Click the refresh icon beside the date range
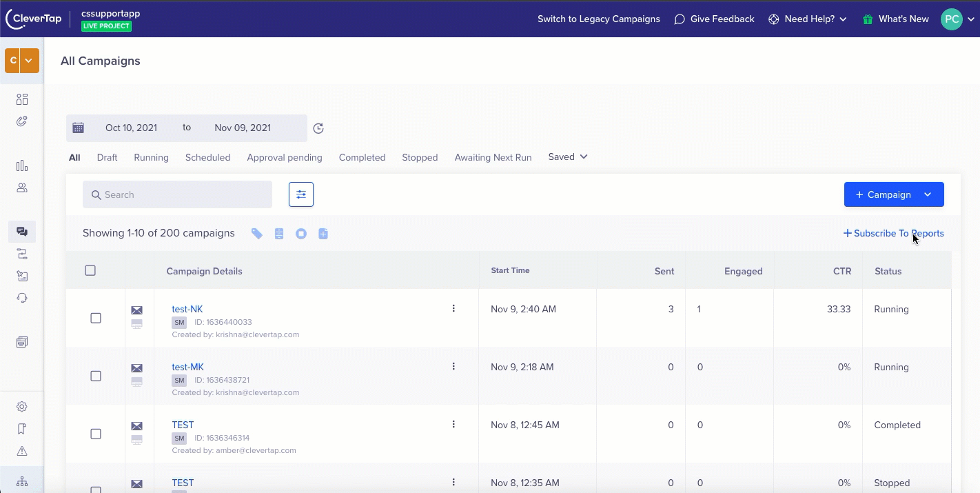Screen dimensions: 980x493 coord(318,128)
